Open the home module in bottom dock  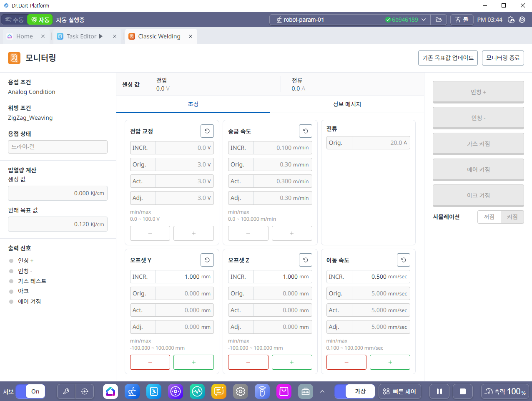110,391
